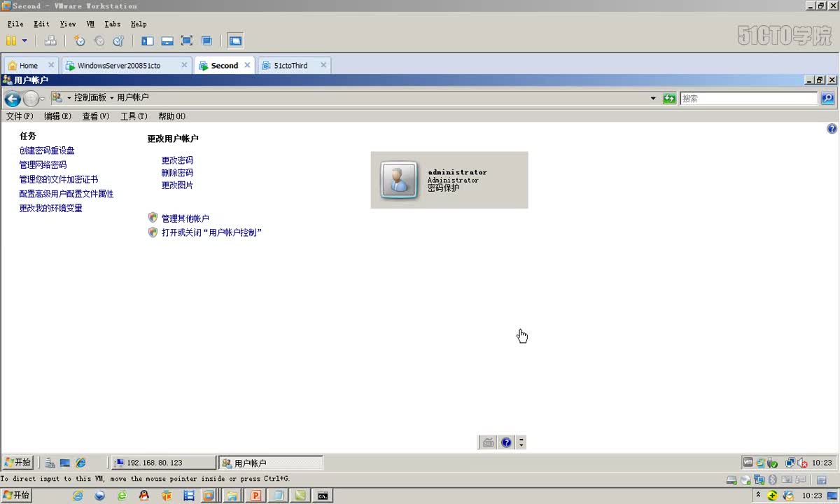Open the 编辑(E) menu
Image resolution: width=840 pixels, height=504 pixels.
[57, 116]
